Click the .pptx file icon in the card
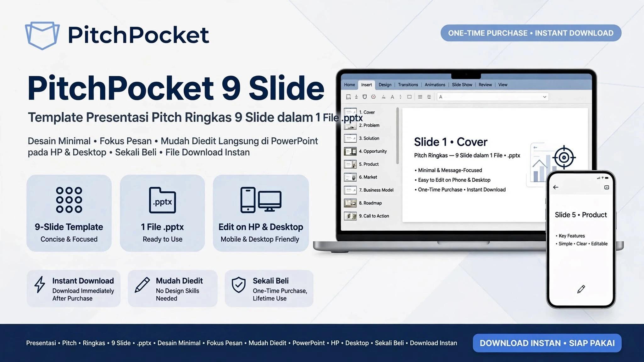Screen dimensions: 644x362 [162, 200]
